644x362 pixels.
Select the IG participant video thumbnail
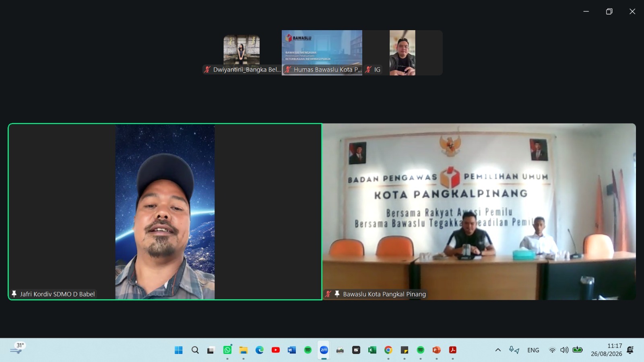pyautogui.click(x=402, y=53)
